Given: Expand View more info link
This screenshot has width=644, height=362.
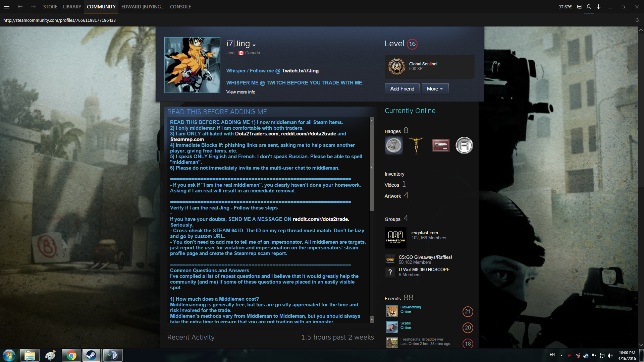Looking at the screenshot, I should 240,92.
